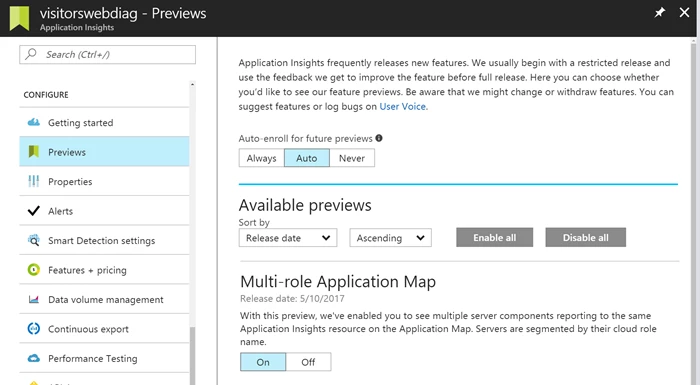The height and width of the screenshot is (385, 700).
Task: Click the Continuous export icon
Action: click(33, 329)
